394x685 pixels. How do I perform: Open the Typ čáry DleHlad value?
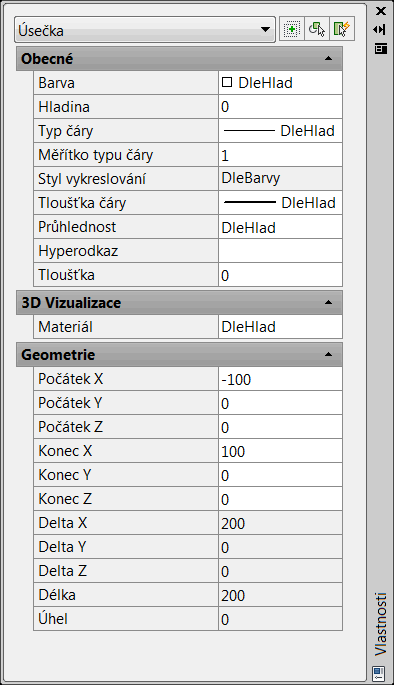point(280,131)
